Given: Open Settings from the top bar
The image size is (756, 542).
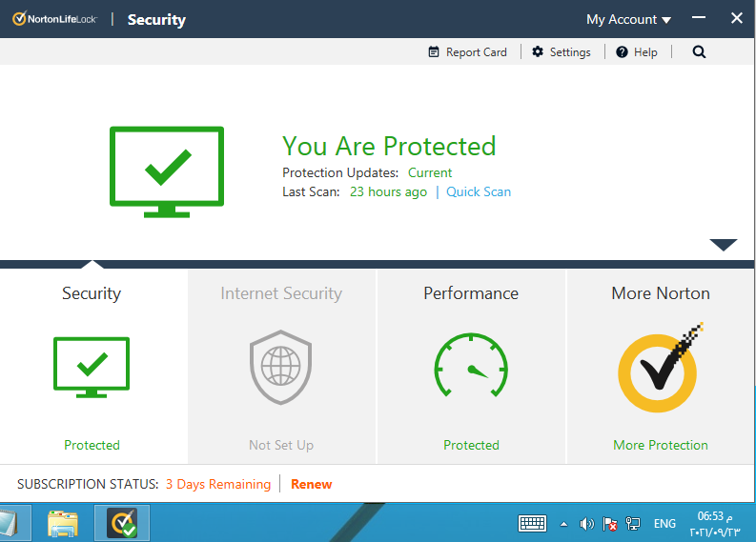Looking at the screenshot, I should [562, 52].
